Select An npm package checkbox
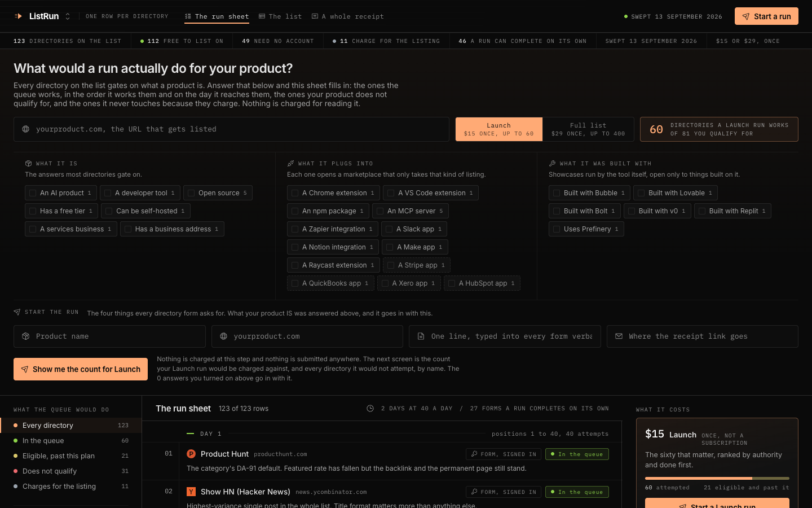Viewport: 812px width, 508px height. click(x=295, y=211)
